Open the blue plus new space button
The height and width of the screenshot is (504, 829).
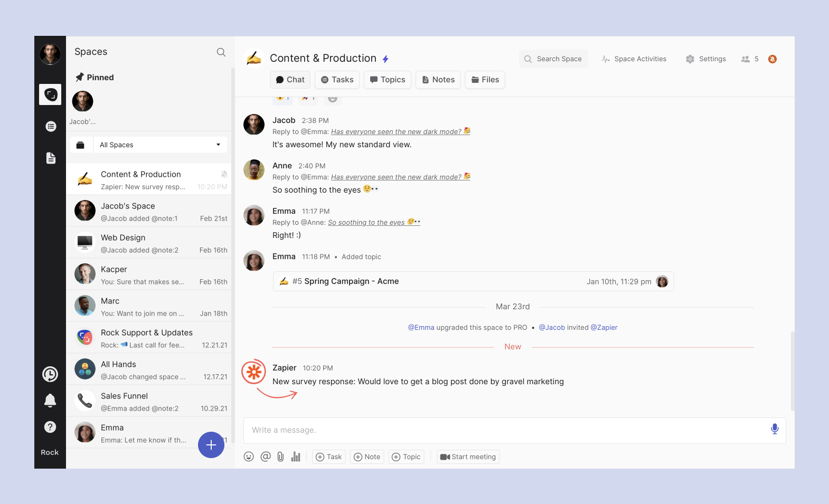click(211, 445)
